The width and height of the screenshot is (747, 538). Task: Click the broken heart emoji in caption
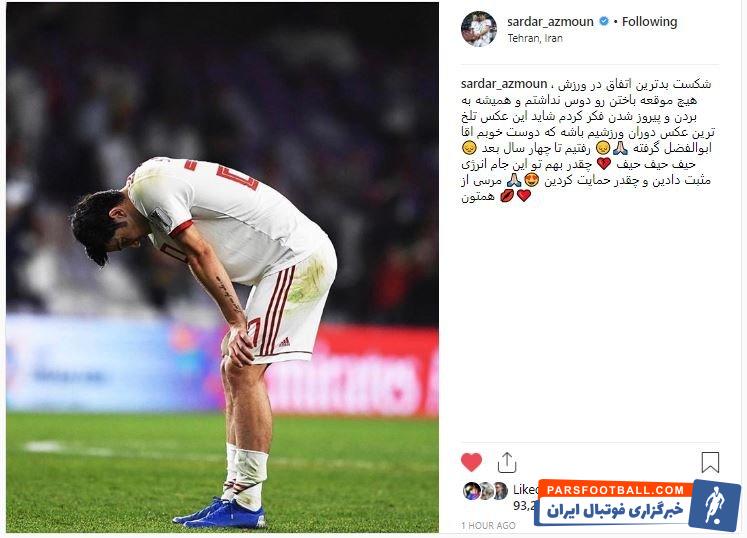coord(604,163)
